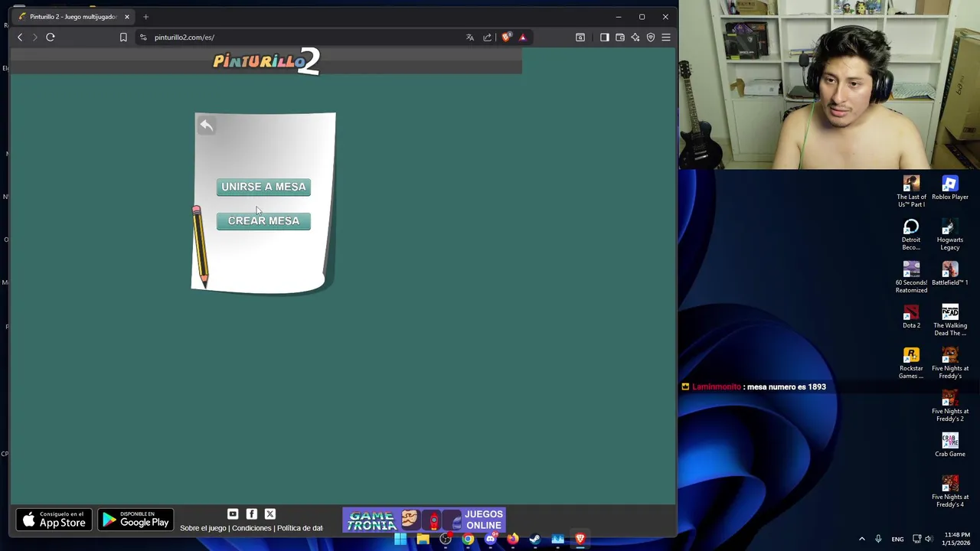Bookmark this page with the bookmark icon

click(123, 37)
